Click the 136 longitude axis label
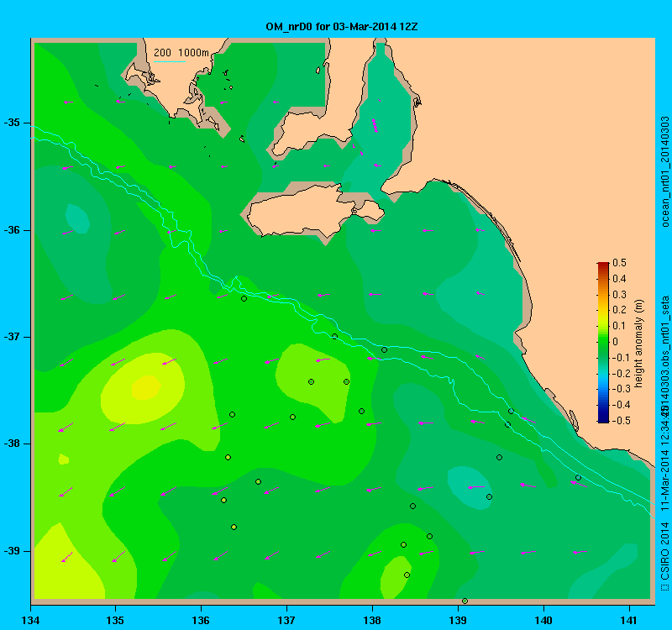 201,620
